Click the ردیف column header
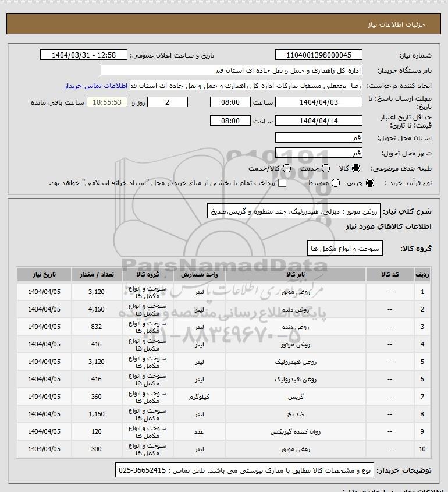The width and height of the screenshot is (448, 492). click(422, 275)
